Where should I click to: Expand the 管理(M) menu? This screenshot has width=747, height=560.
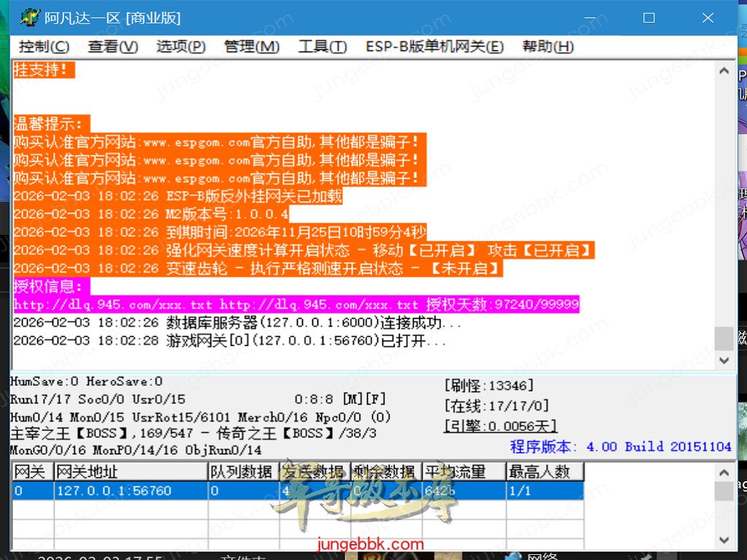251,47
